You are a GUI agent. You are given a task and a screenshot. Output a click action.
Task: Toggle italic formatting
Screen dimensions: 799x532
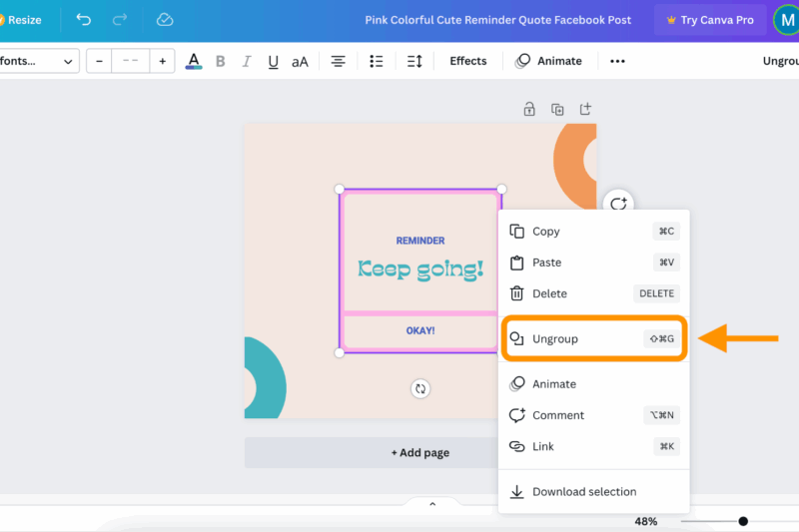coord(247,62)
